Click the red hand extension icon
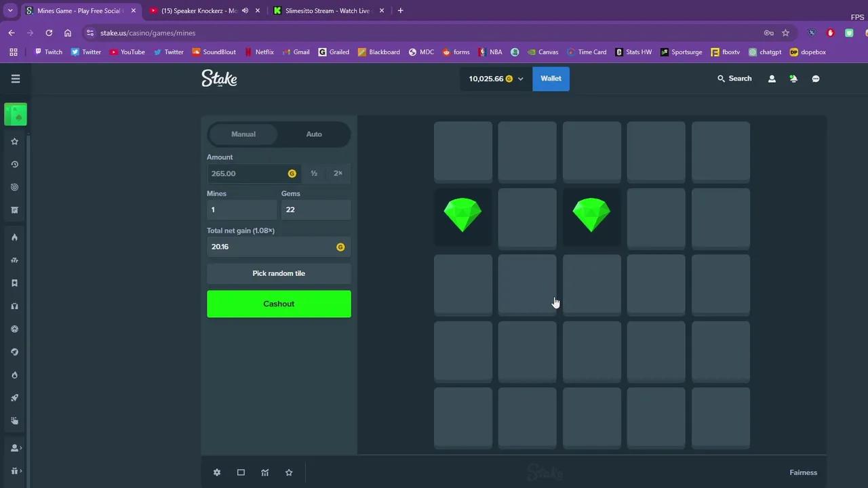The height and width of the screenshot is (488, 868). point(830,33)
